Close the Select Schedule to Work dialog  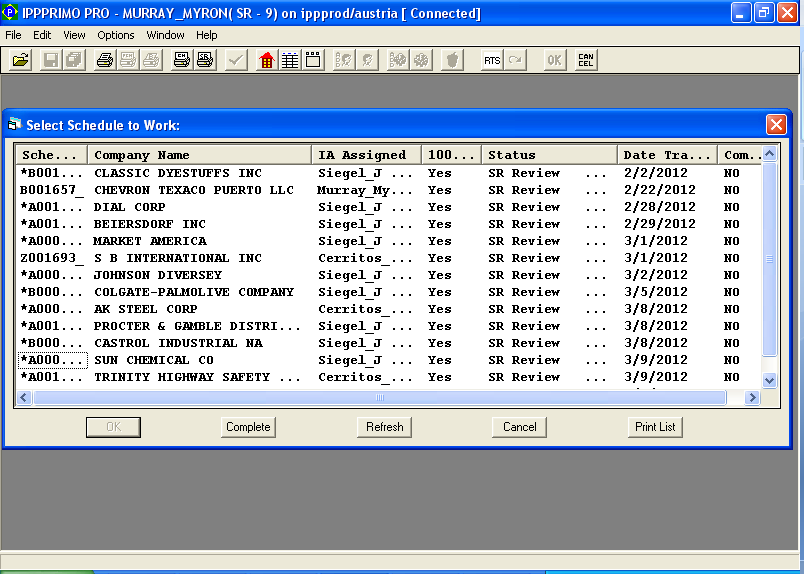click(776, 125)
